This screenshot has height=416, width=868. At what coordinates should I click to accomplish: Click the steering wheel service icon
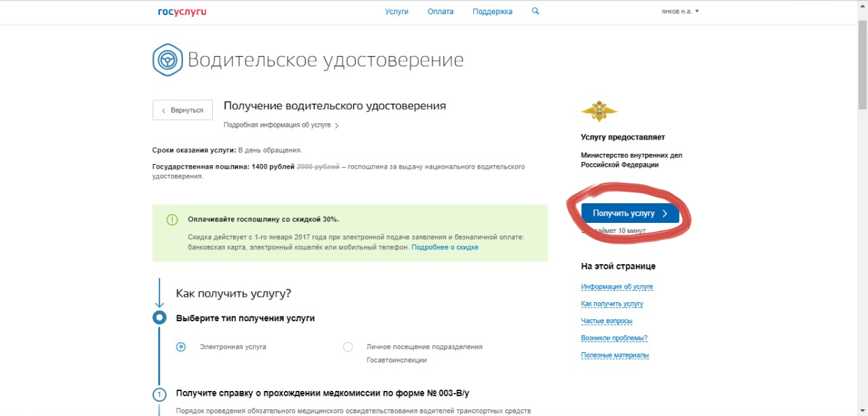167,60
